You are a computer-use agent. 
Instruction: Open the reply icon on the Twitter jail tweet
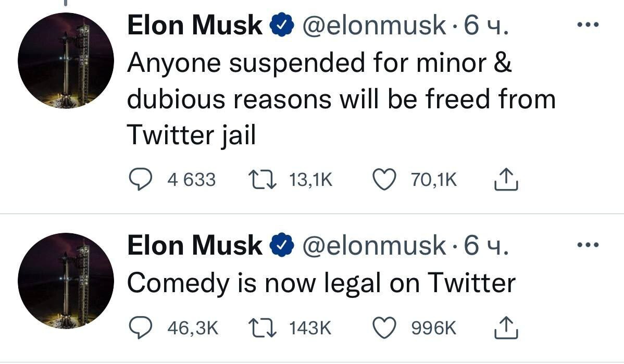140,179
